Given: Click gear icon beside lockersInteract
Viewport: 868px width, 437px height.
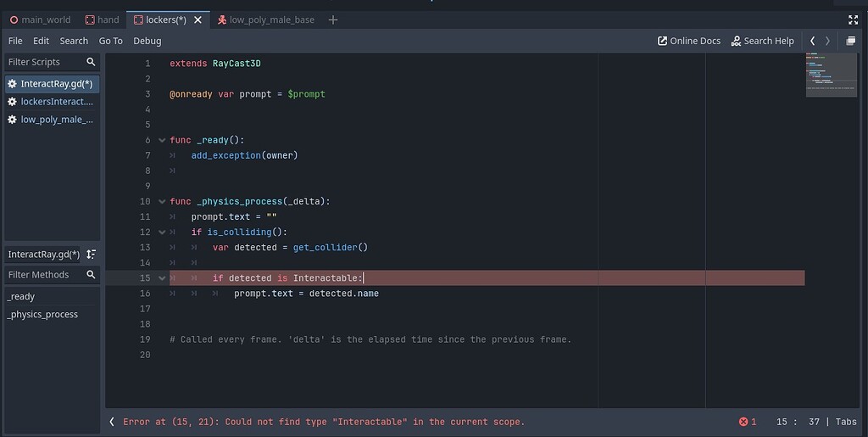Looking at the screenshot, I should click(x=12, y=102).
